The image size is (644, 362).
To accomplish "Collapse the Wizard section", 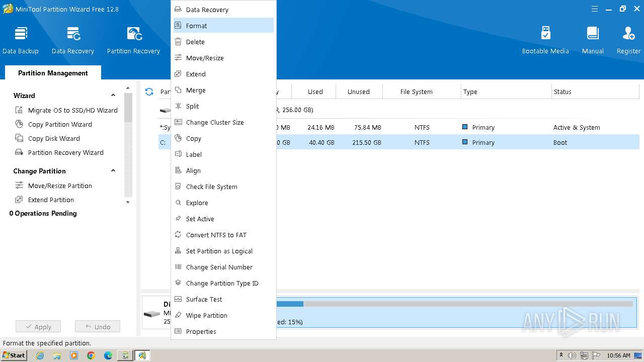I will tap(113, 96).
